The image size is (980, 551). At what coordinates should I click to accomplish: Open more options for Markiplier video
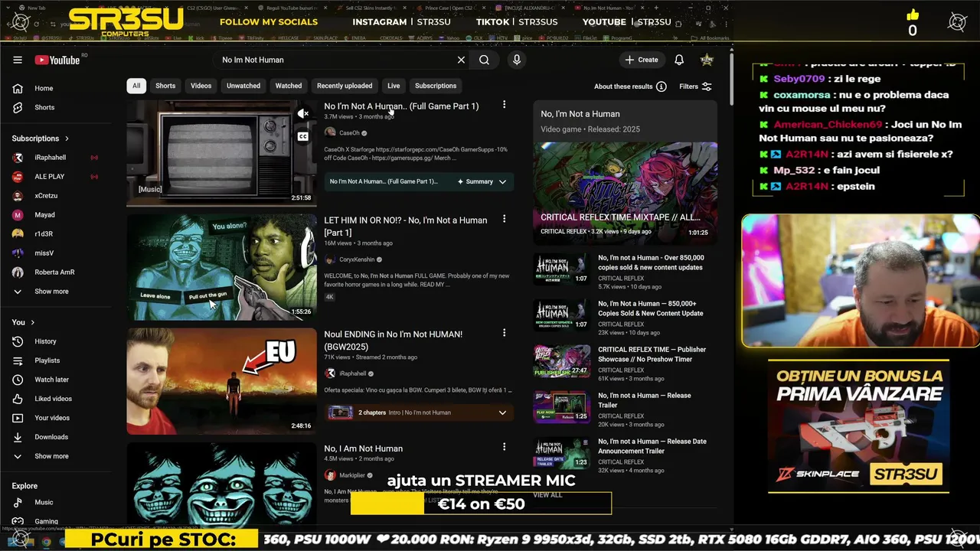point(504,447)
